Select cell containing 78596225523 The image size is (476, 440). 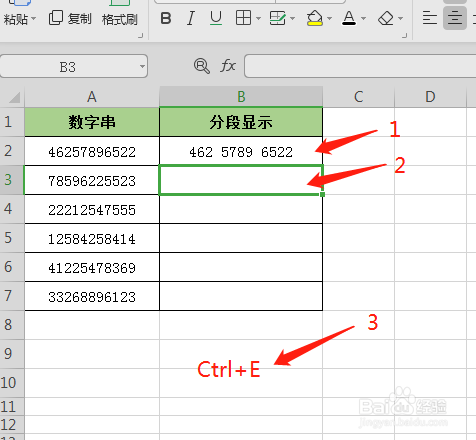pos(92,180)
